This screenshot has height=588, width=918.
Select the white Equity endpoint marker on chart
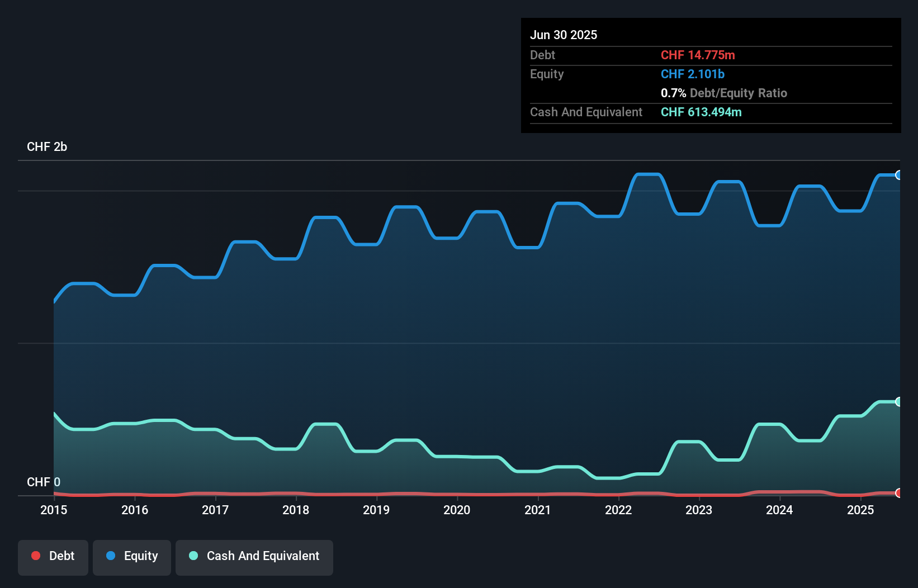tap(898, 175)
